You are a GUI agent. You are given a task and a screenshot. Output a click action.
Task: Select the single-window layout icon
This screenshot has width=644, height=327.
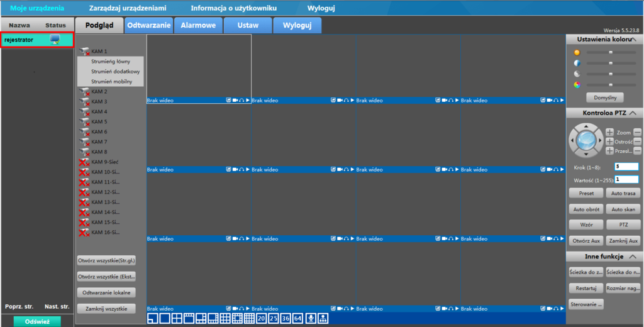tap(165, 319)
